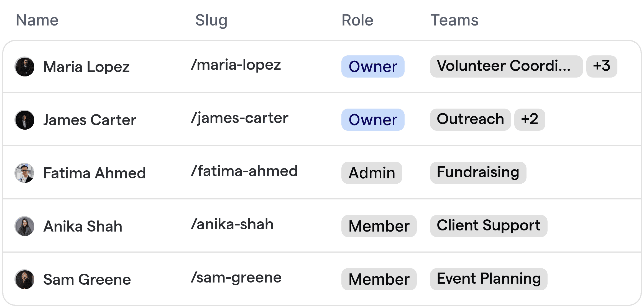Select the Event Planning team tag
Screen dimensions: 644x308
(x=489, y=279)
